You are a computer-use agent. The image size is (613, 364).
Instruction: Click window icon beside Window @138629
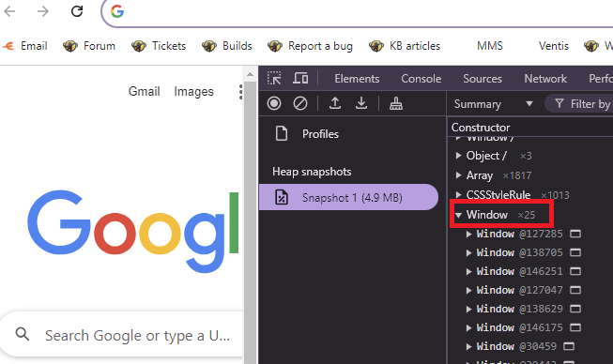click(575, 309)
